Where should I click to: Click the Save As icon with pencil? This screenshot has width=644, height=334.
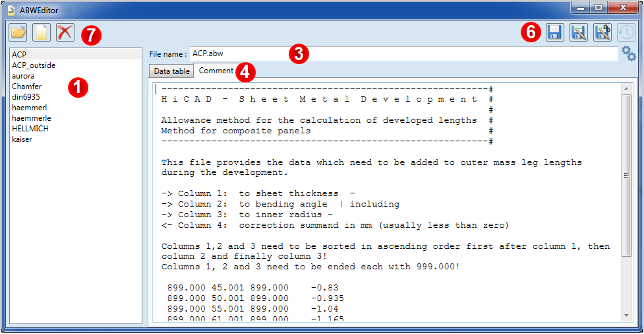[579, 32]
